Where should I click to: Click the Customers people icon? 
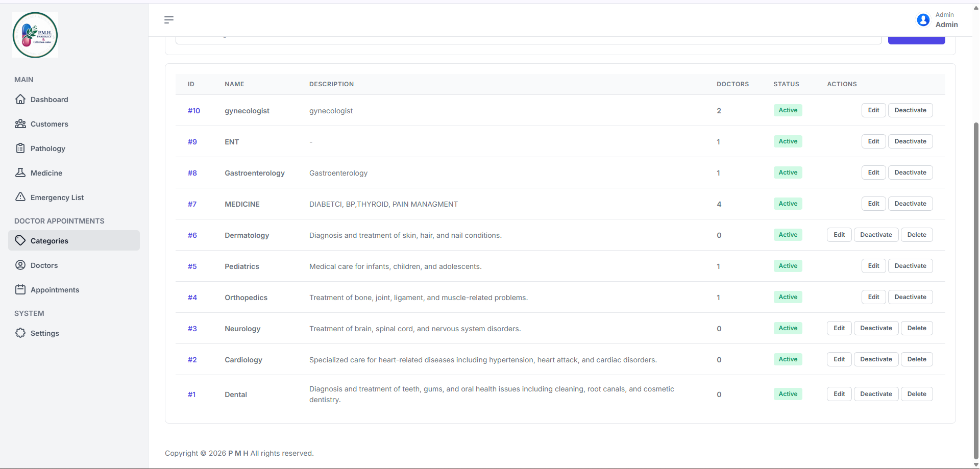tap(20, 124)
